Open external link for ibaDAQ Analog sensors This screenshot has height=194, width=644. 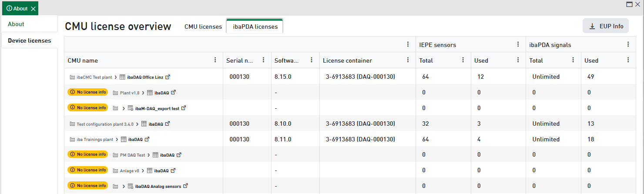(185, 186)
